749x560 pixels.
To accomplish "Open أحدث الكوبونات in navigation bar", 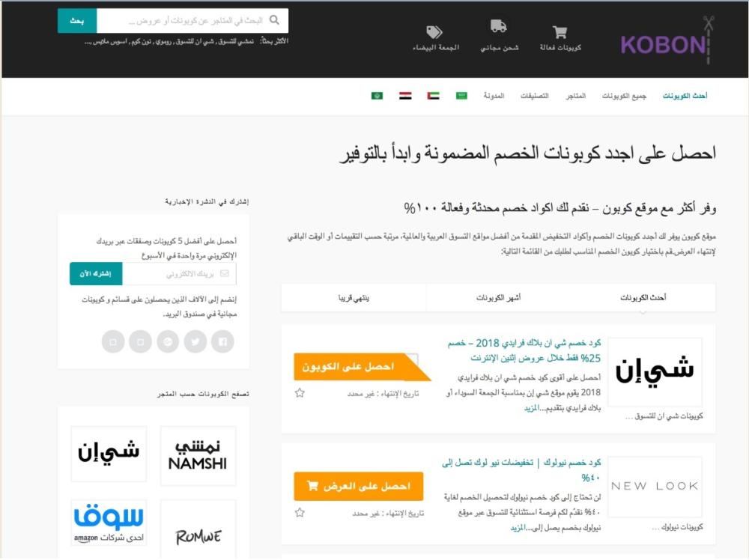I will tap(685, 96).
